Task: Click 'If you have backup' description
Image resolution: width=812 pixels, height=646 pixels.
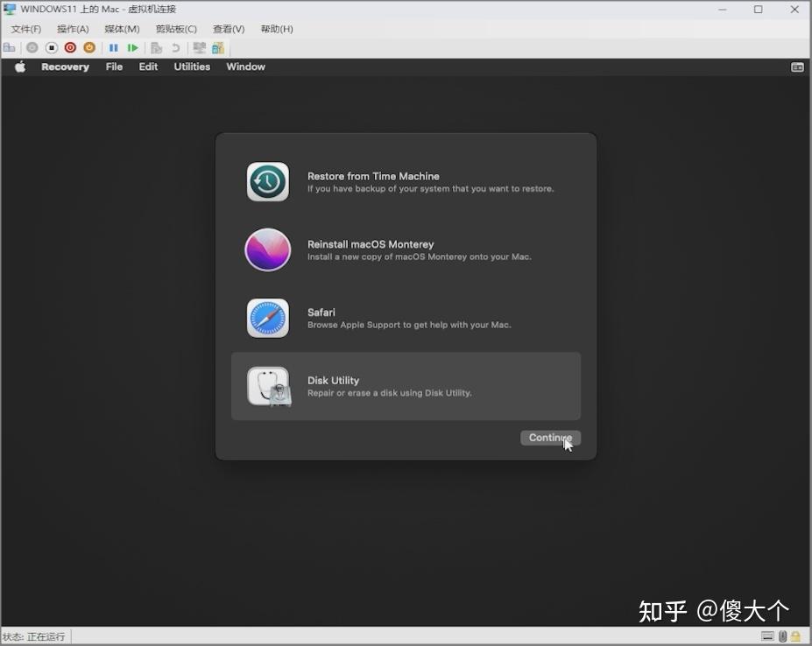Action: point(431,189)
